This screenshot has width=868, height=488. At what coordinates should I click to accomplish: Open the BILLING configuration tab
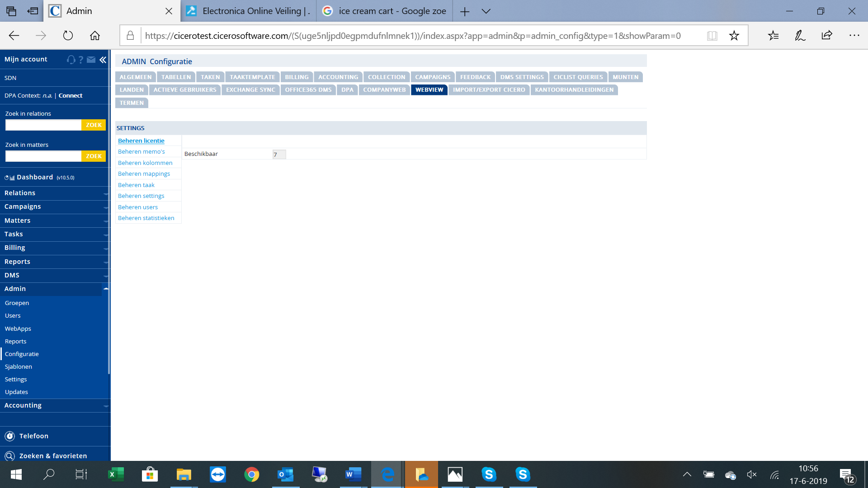coord(297,77)
